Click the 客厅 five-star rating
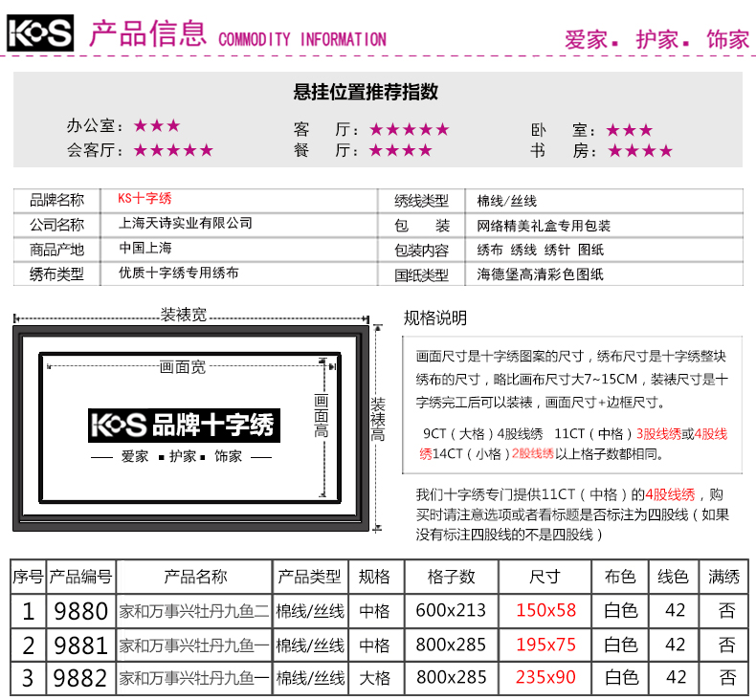This screenshot has height=700, width=756. [x=410, y=129]
